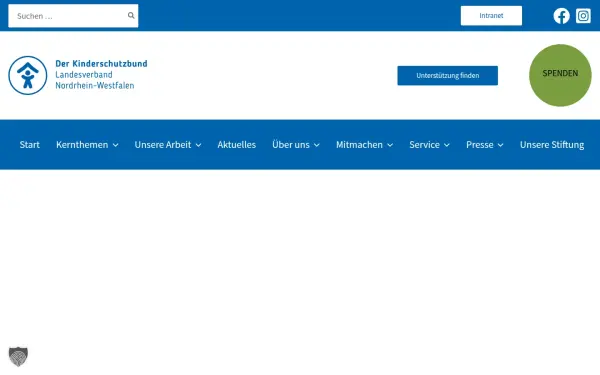Go to Start page

point(29,145)
